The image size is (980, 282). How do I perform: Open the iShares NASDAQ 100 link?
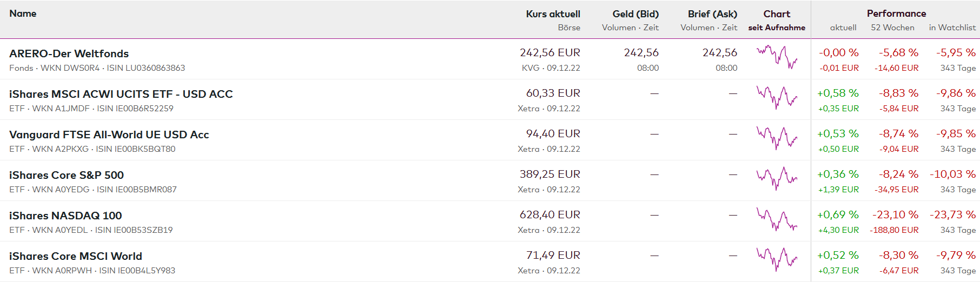click(x=65, y=216)
